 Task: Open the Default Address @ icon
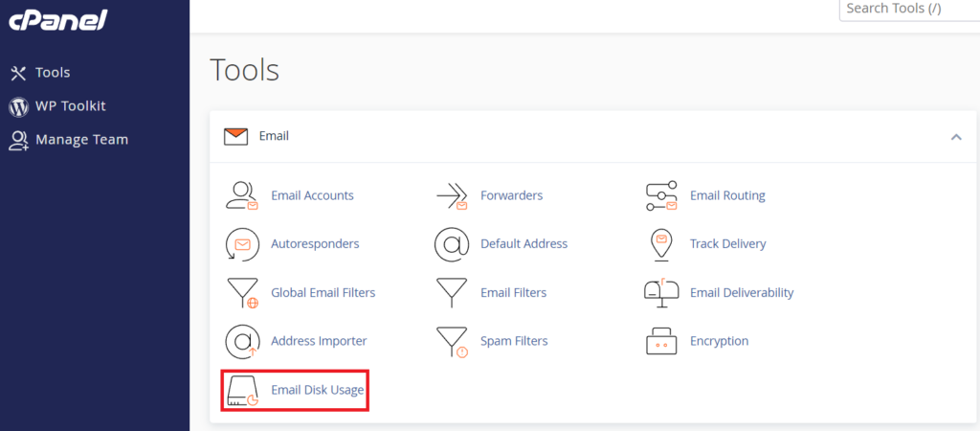point(451,244)
